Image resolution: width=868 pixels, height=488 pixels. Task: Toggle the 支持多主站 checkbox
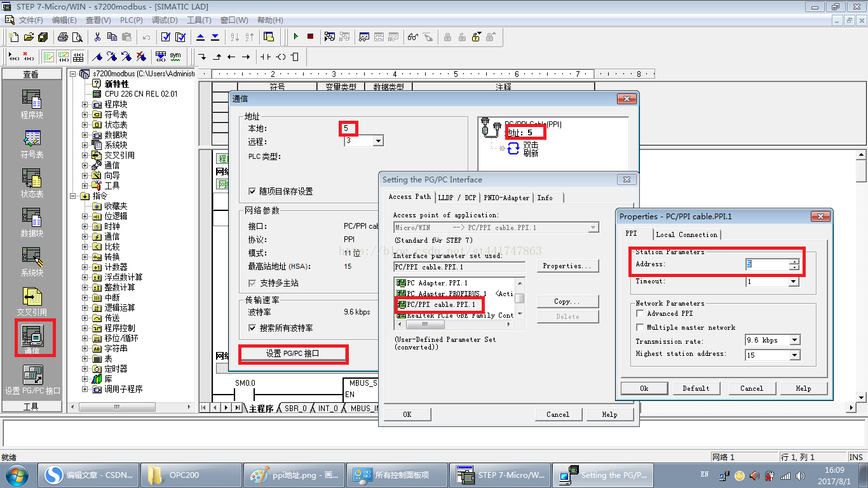tap(252, 283)
